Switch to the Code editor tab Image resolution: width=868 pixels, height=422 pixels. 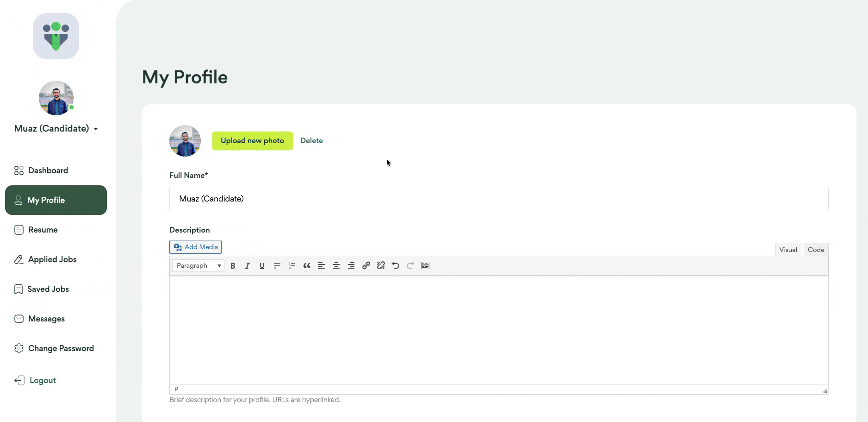816,250
